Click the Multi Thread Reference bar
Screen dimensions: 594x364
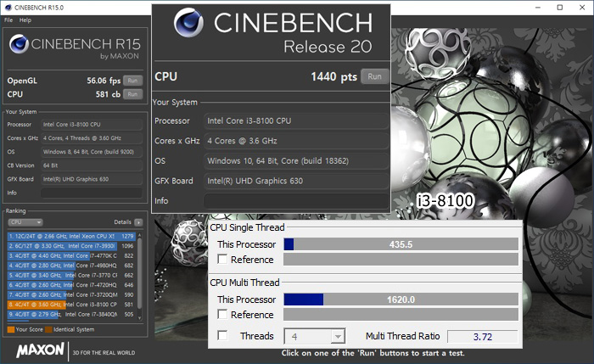point(401,315)
